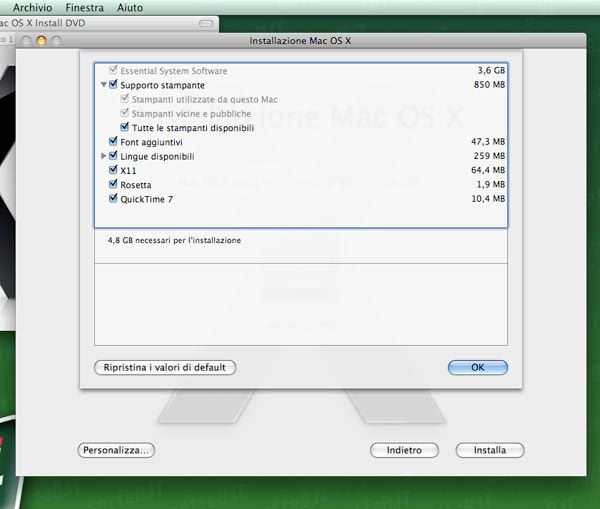The height and width of the screenshot is (509, 600).
Task: Uncheck Tutte le stampanti disponibili checkbox
Action: coord(124,127)
